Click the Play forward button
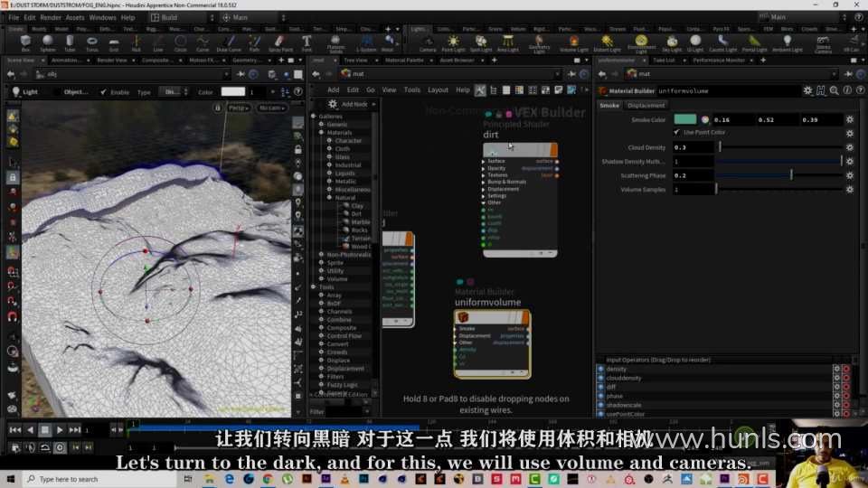 (x=60, y=430)
